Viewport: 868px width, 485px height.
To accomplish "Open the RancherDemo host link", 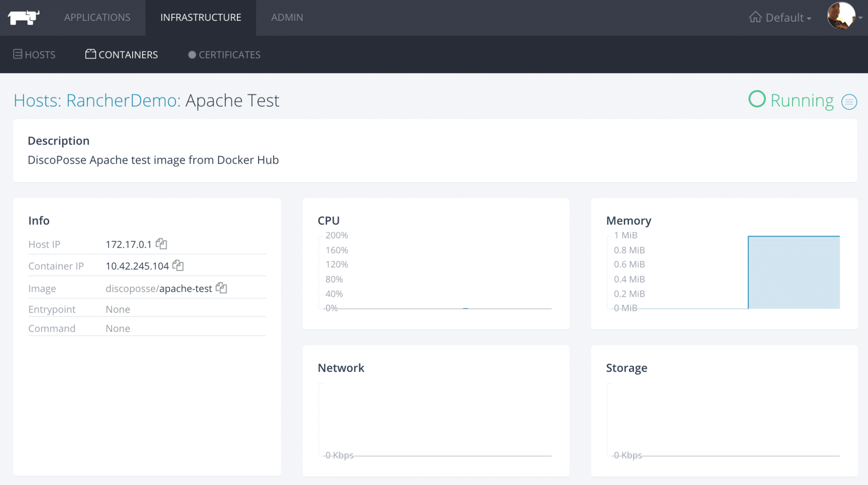I will pyautogui.click(x=123, y=100).
